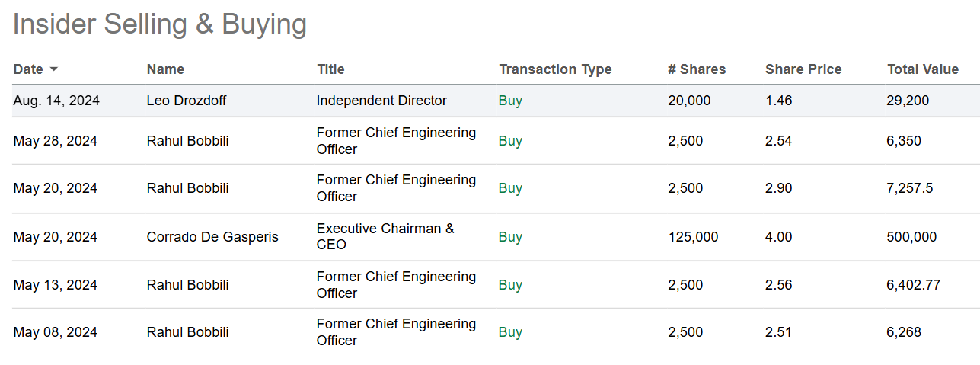Viewport: 980px width, 365px height.
Task: Click the Insider Selling & Buying heading
Action: [160, 24]
